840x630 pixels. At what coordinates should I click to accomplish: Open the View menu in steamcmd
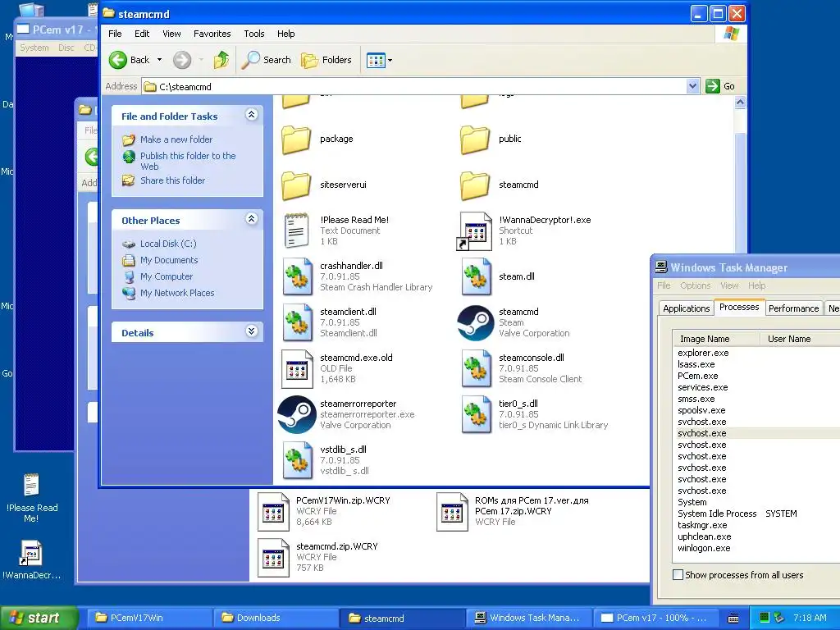click(x=171, y=34)
